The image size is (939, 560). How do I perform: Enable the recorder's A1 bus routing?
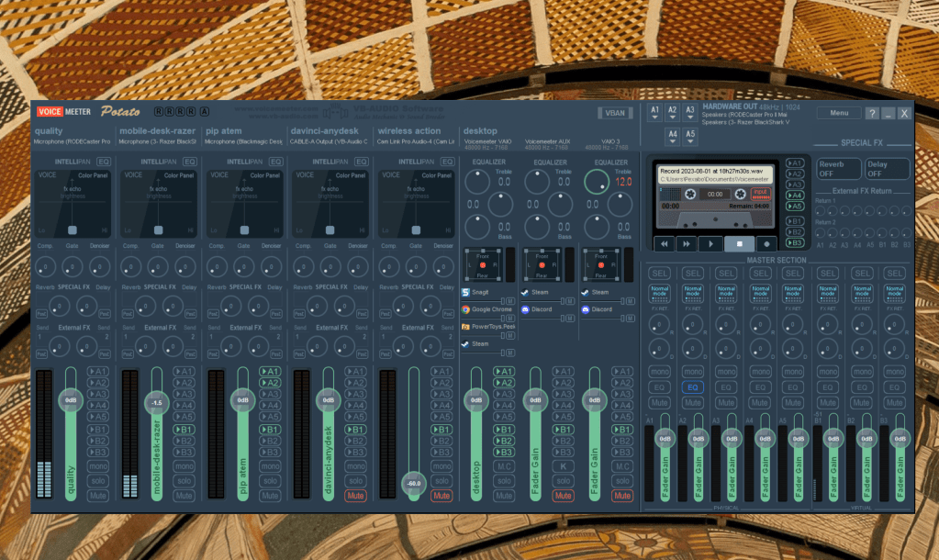795,162
